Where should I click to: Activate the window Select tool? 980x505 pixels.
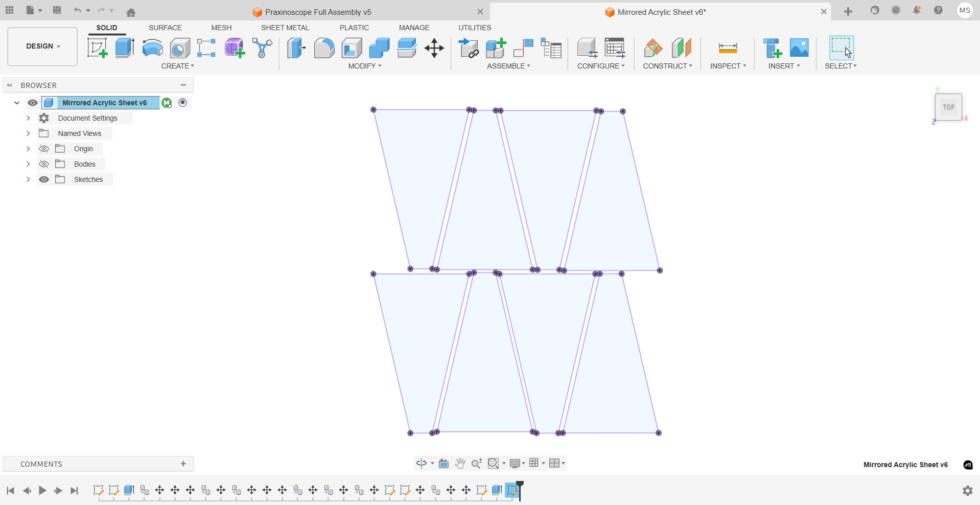(x=841, y=48)
